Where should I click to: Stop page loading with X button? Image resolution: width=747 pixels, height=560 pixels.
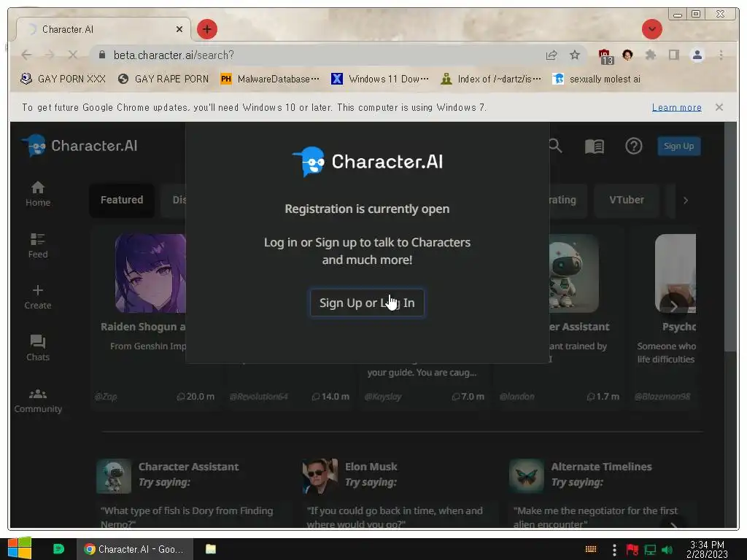pos(72,55)
